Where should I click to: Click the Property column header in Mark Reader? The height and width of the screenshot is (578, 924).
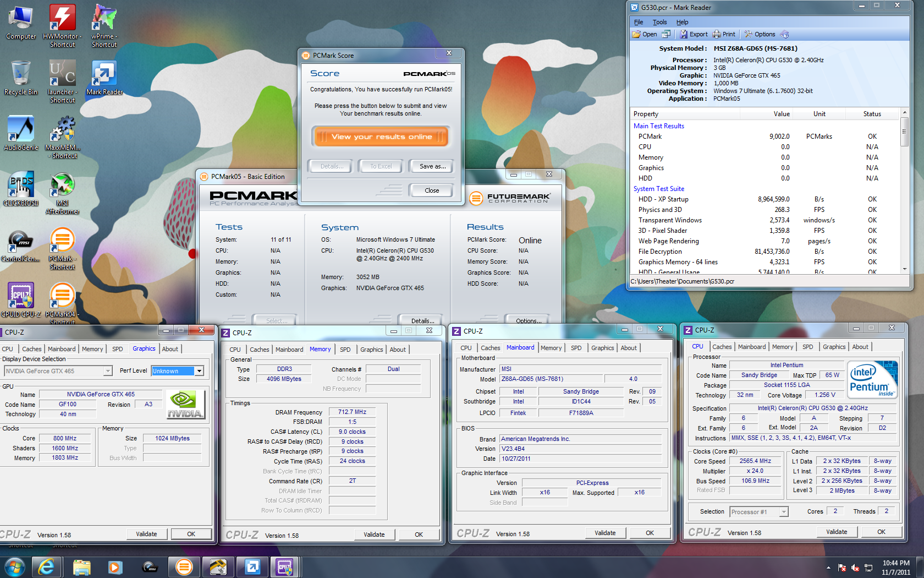pyautogui.click(x=685, y=114)
